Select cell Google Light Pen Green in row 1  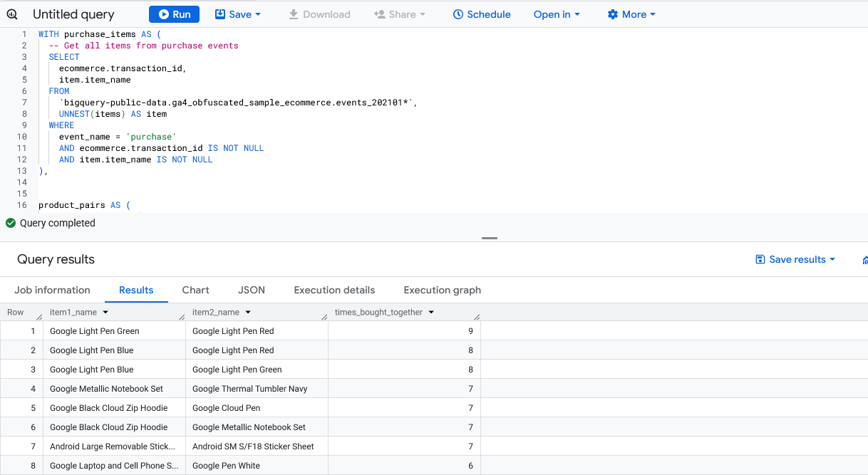[x=114, y=331]
